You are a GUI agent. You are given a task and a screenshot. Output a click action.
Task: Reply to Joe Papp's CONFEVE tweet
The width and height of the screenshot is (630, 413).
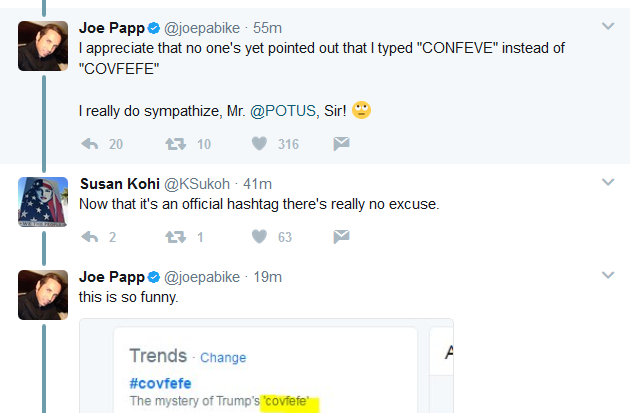(90, 144)
